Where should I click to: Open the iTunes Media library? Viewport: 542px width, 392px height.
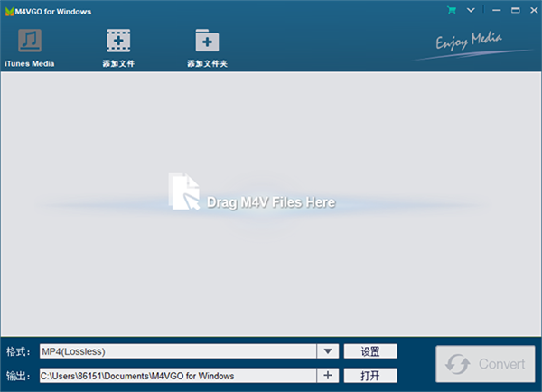coord(31,42)
